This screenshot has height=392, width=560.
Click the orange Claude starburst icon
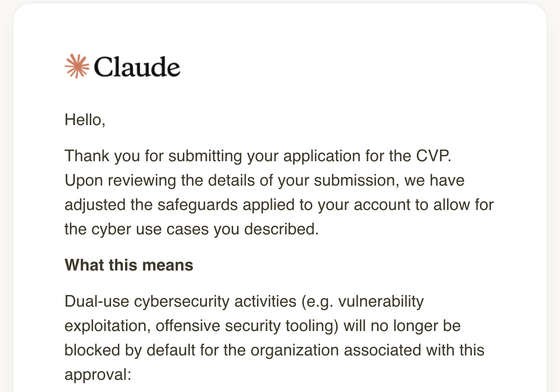coord(77,66)
